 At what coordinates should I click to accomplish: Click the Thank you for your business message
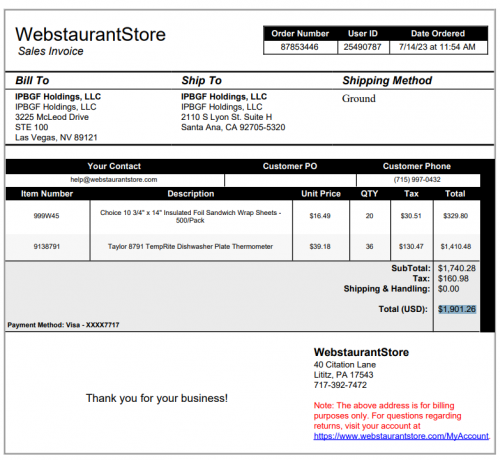point(157,398)
